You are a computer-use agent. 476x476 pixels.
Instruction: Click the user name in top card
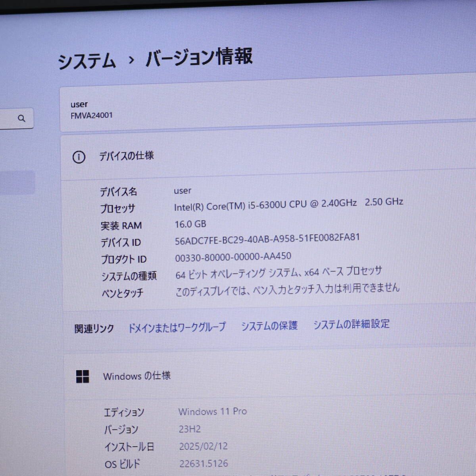tap(79, 104)
